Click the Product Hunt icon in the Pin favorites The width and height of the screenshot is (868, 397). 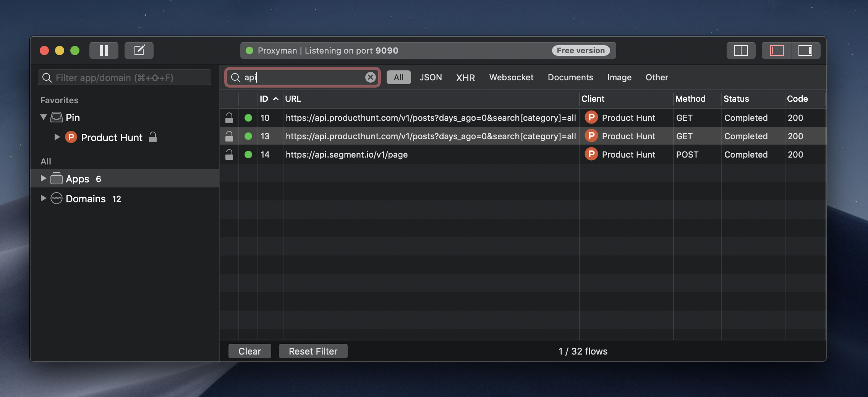pyautogui.click(x=71, y=137)
